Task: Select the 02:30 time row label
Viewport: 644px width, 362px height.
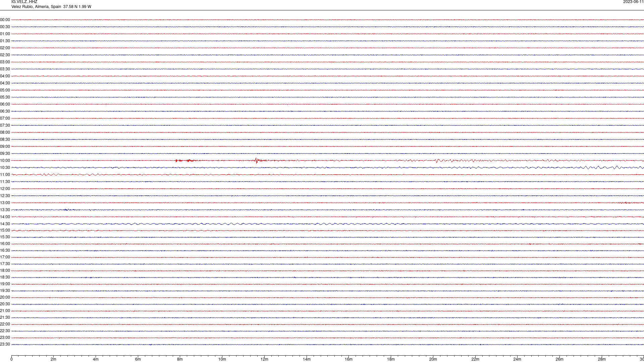Action: click(x=5, y=55)
